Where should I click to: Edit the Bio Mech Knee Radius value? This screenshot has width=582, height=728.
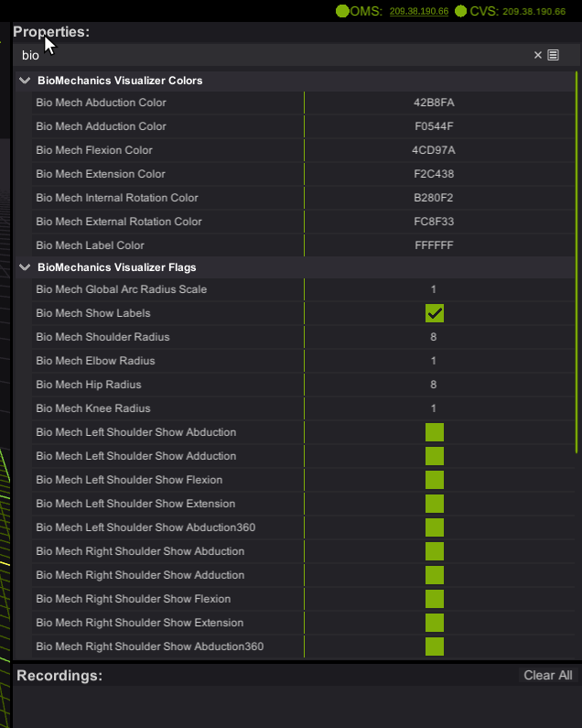(434, 408)
